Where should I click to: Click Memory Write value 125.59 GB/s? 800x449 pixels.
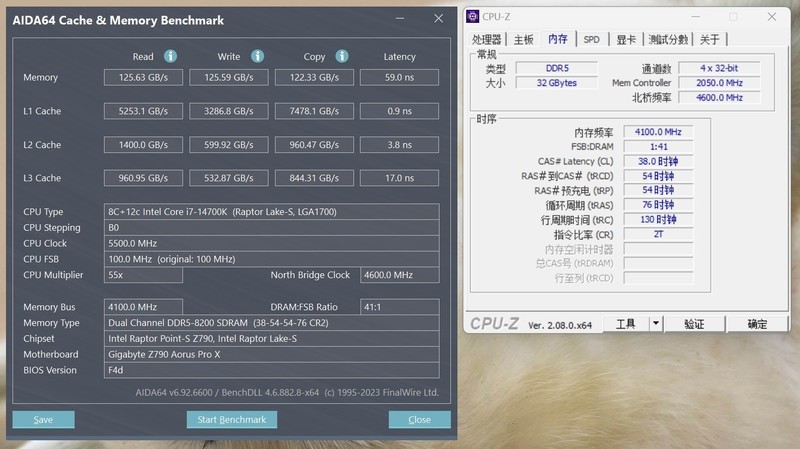(x=229, y=77)
